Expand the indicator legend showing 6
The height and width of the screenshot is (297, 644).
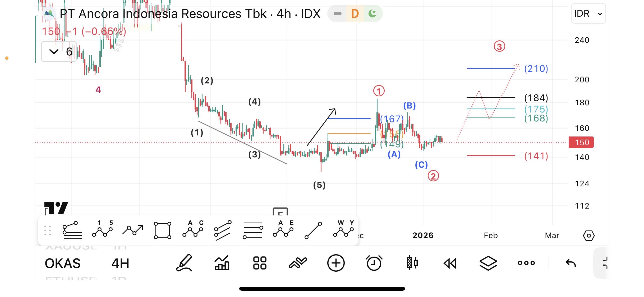click(59, 51)
